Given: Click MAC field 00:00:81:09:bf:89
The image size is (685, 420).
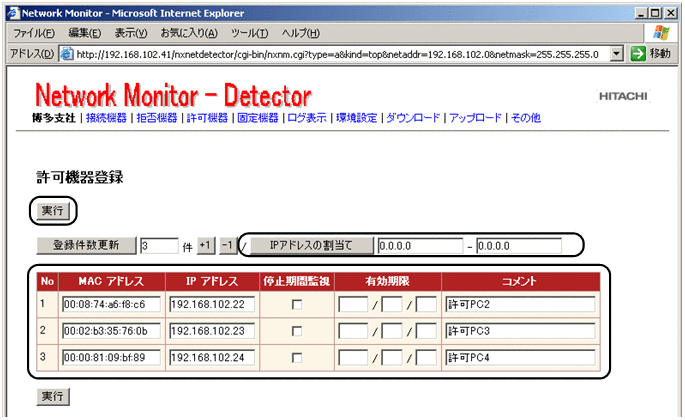Looking at the screenshot, I should (111, 358).
